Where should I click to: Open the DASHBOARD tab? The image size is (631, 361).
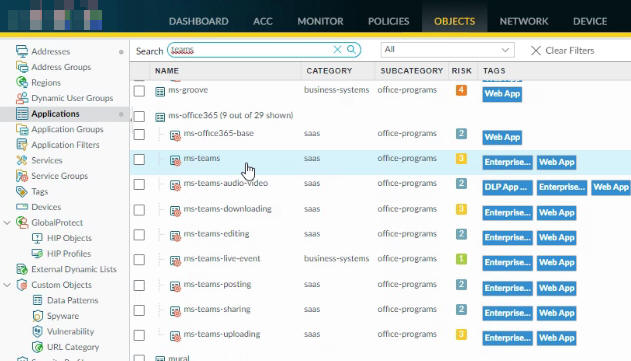point(198,21)
